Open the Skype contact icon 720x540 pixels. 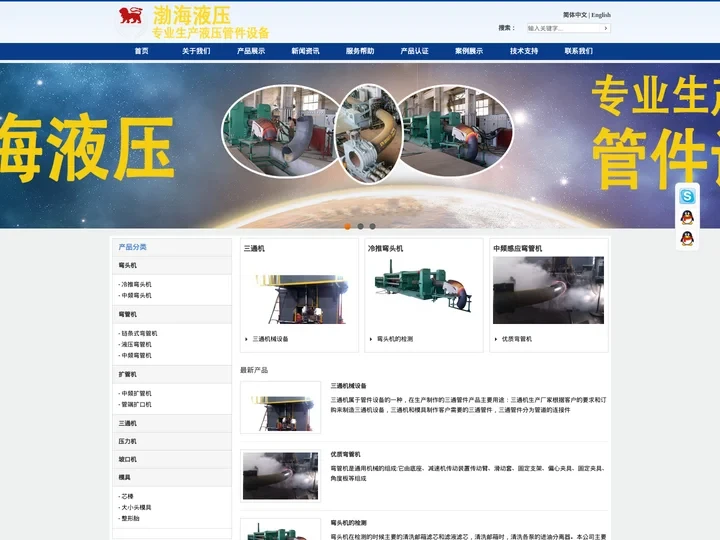click(687, 196)
